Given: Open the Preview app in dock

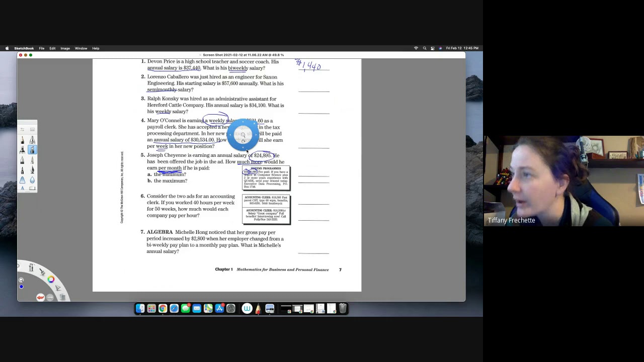Looking at the screenshot, I should (x=270, y=308).
